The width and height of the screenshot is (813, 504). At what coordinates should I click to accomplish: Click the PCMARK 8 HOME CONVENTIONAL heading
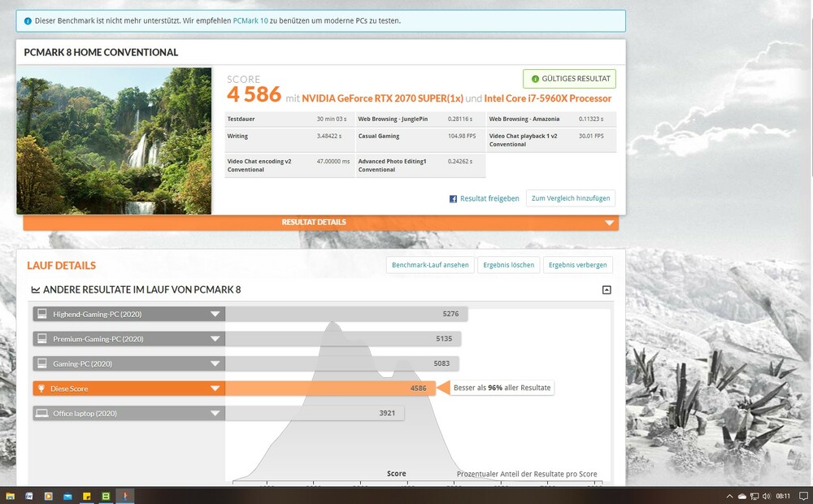(101, 52)
